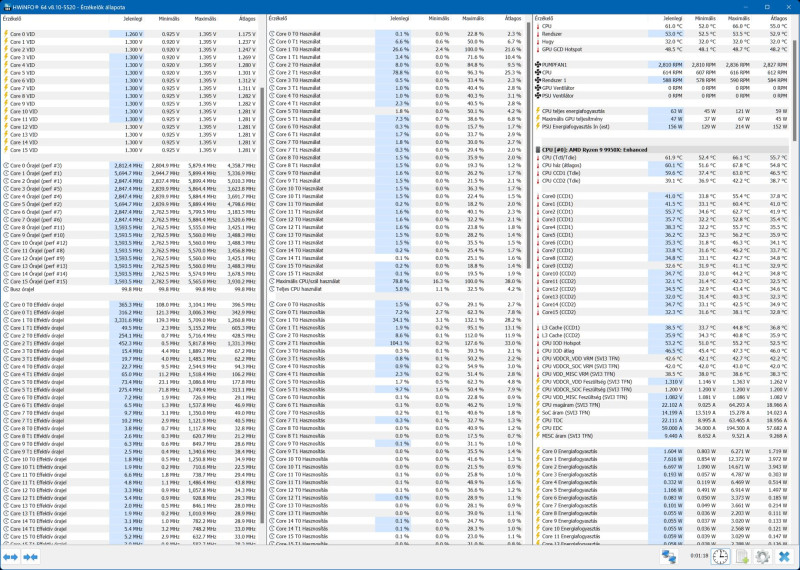Select the L3 Cache (CCD1) row
The width and height of the screenshot is (800, 570).
point(661,328)
